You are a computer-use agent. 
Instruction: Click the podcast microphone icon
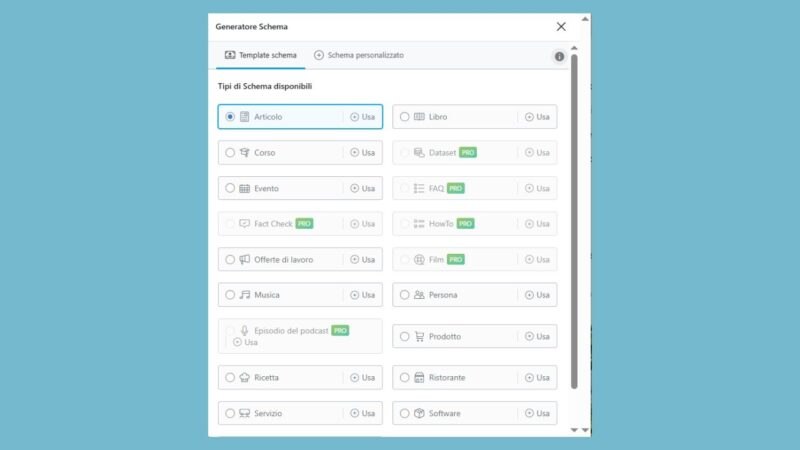click(x=245, y=331)
